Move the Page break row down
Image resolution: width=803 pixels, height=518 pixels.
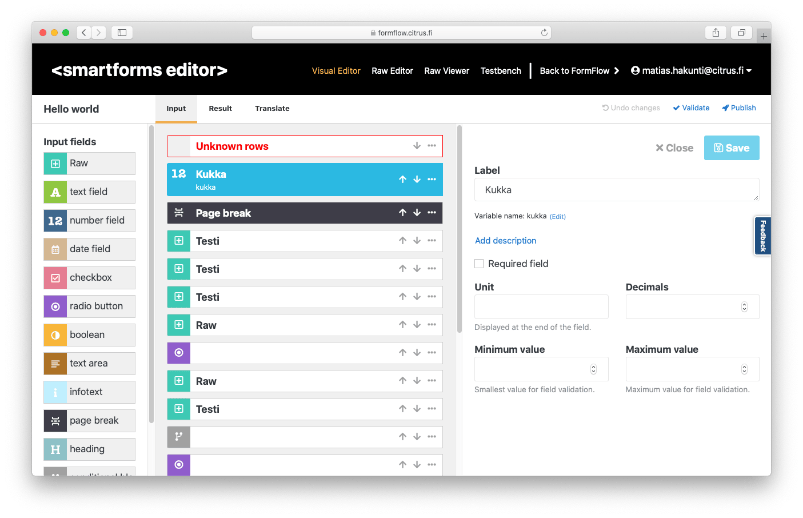417,213
